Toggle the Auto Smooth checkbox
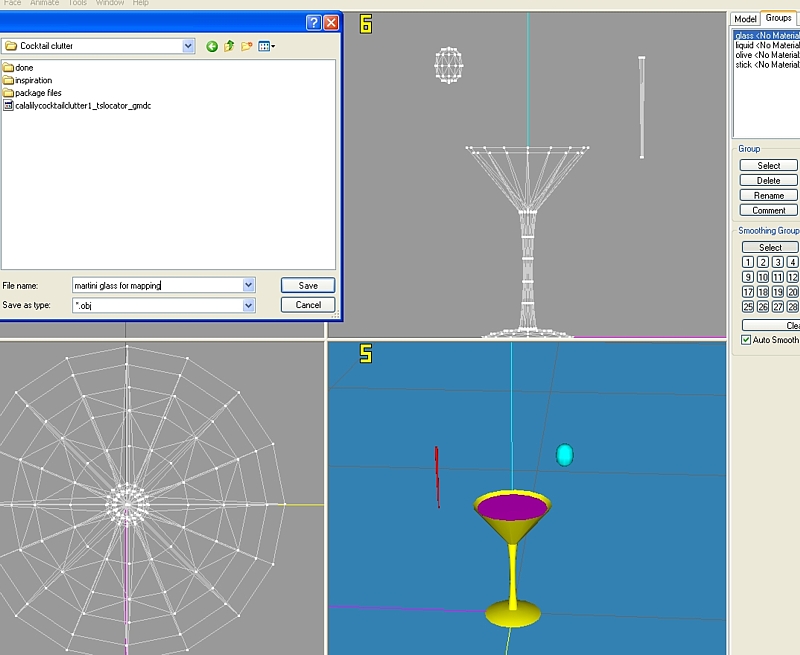 [746, 340]
